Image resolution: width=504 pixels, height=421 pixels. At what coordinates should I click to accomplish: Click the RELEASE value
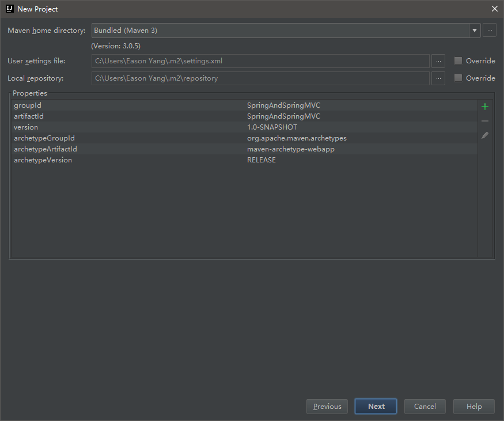262,160
